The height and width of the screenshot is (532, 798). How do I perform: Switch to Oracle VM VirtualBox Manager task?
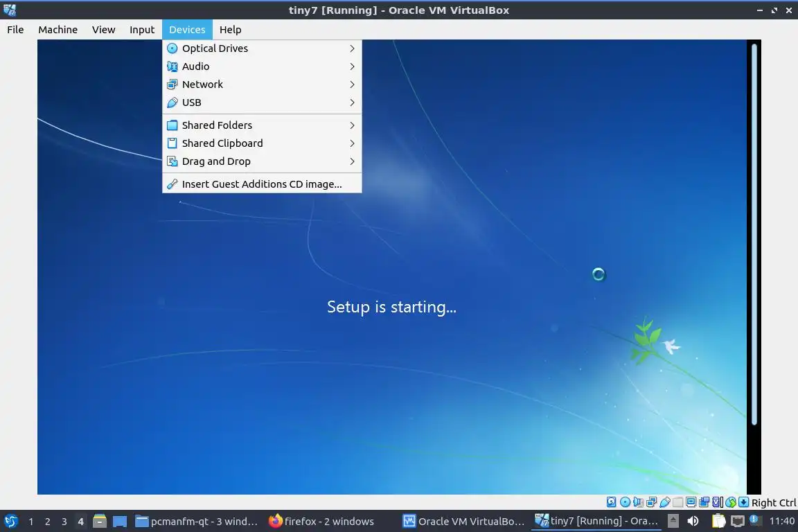pos(464,522)
